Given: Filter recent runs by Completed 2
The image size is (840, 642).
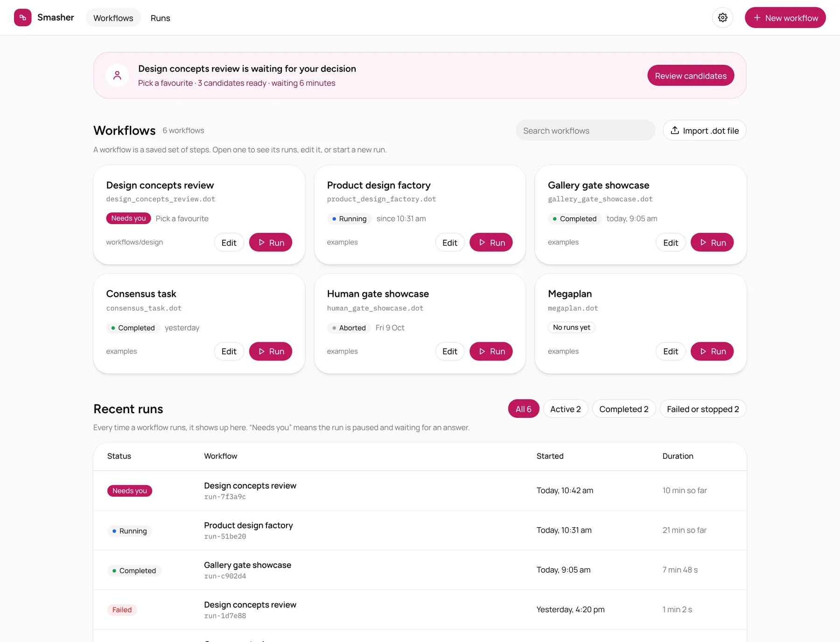Looking at the screenshot, I should (x=623, y=409).
